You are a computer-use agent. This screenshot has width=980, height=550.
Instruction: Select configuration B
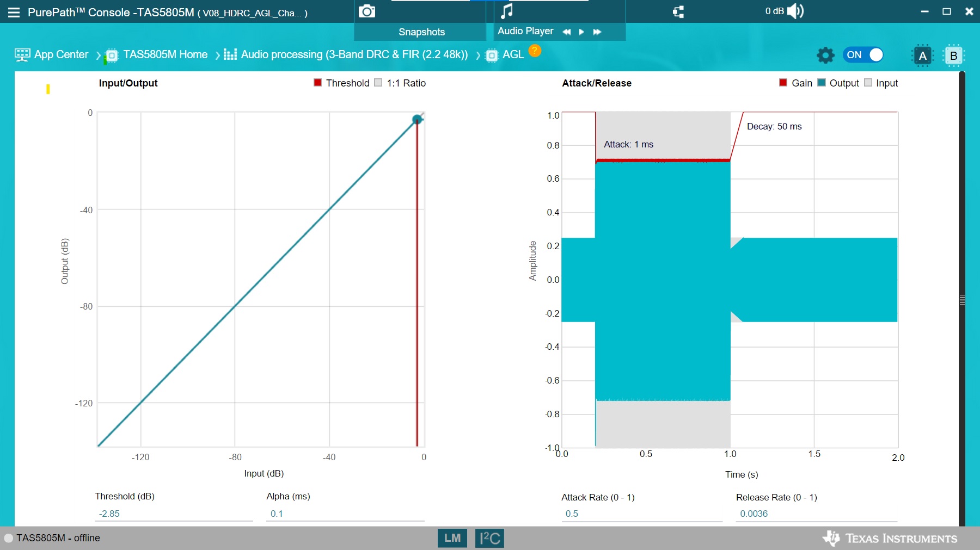(953, 55)
